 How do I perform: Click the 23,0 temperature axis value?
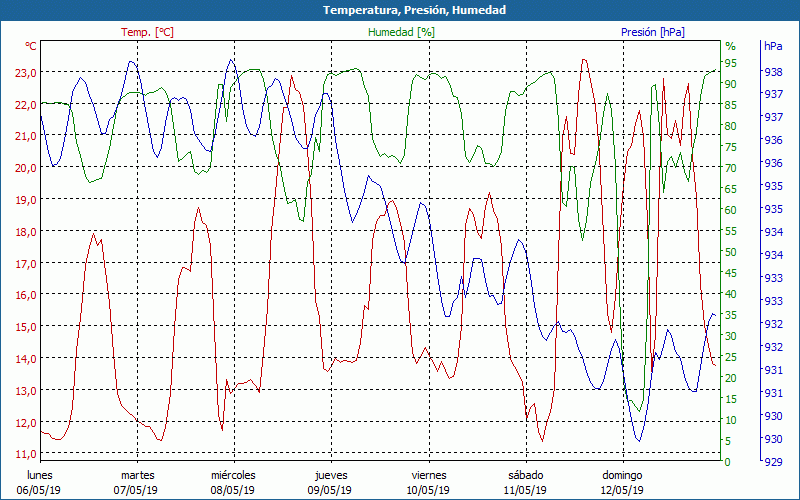click(x=26, y=72)
